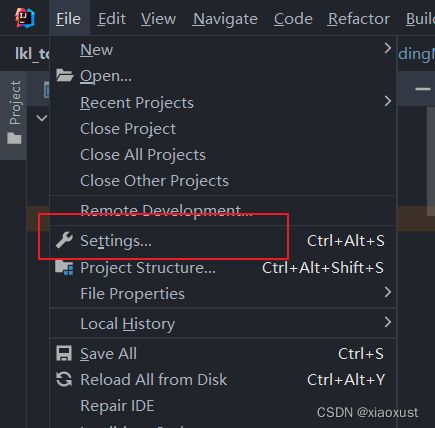Click the Reload All from Disk arrows icon
This screenshot has height=428, width=435.
[x=64, y=379]
